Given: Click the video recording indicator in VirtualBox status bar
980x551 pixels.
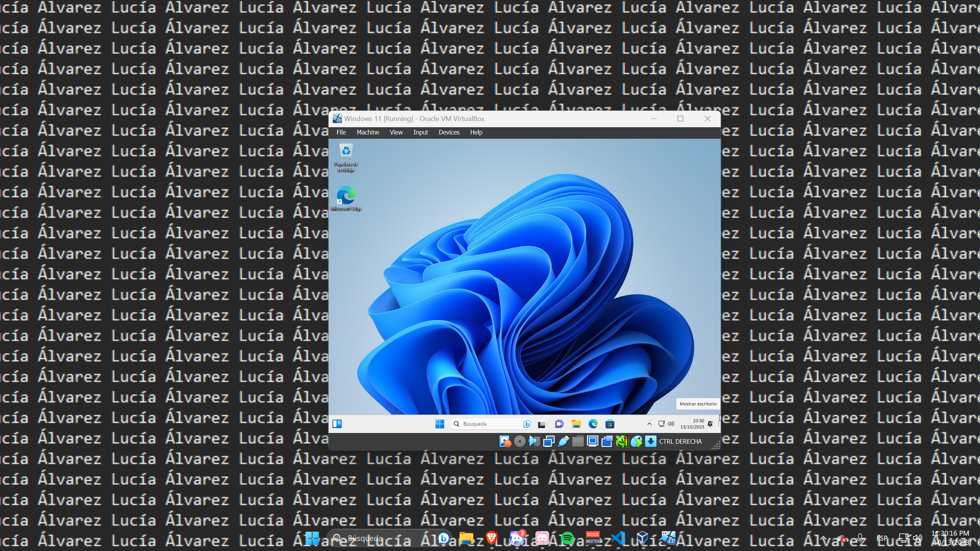Looking at the screenshot, I should click(x=607, y=441).
